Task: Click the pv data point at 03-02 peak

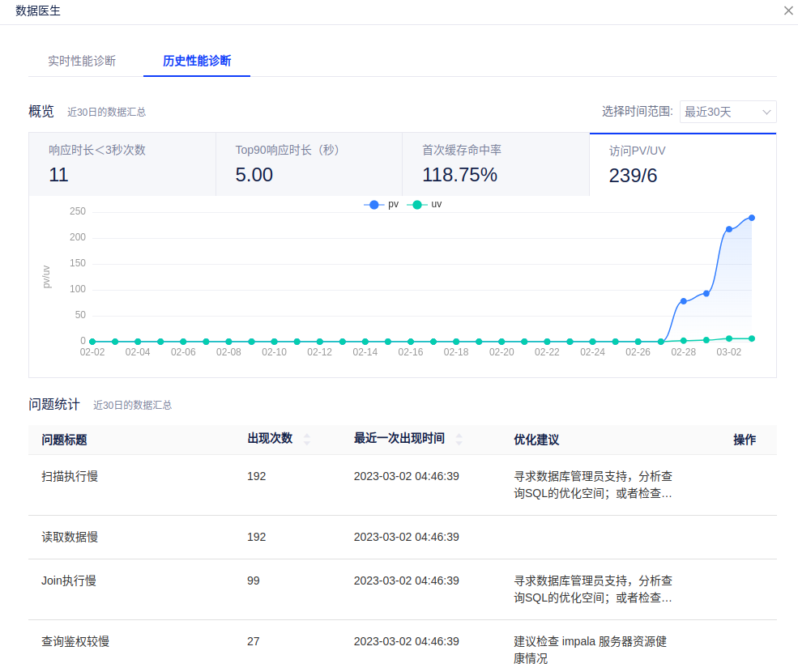Action: [x=752, y=218]
